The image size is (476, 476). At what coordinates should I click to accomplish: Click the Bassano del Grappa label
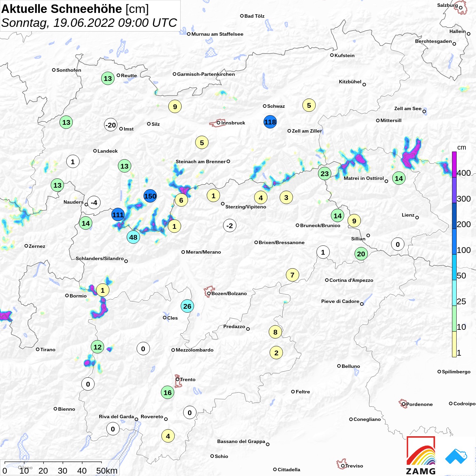(241, 441)
